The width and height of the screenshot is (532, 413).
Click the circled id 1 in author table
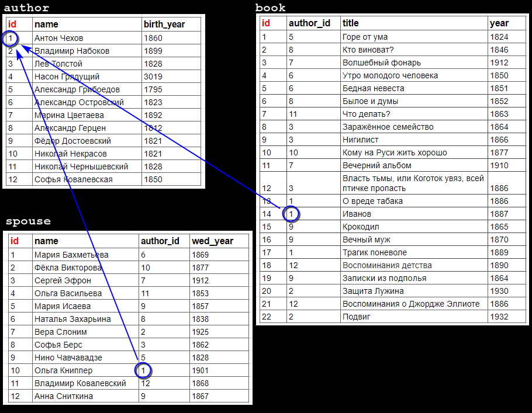[x=10, y=38]
